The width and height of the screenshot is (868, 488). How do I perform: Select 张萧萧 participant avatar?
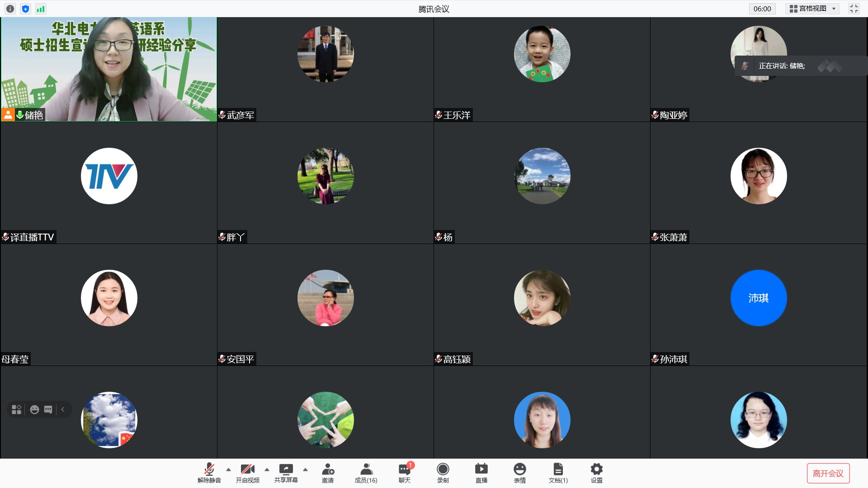point(759,176)
